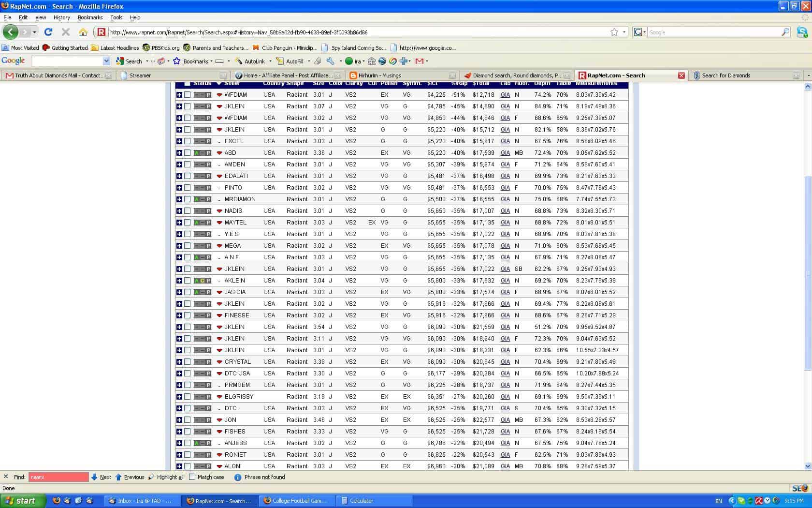The height and width of the screenshot is (508, 812).
Task: Open Google toolbar Bookmarks star
Action: pos(176,61)
